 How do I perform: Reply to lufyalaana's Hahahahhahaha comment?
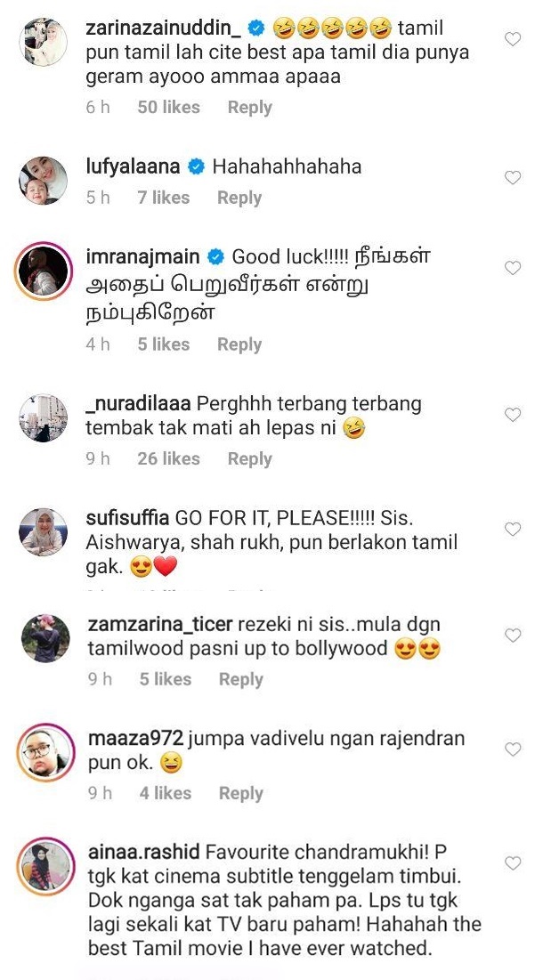239,198
